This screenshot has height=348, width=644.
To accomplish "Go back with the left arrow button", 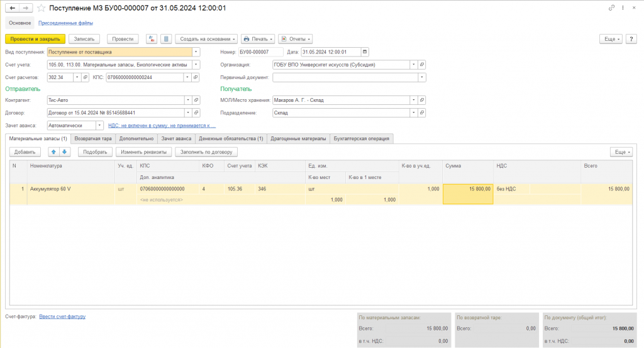I will tap(13, 8).
